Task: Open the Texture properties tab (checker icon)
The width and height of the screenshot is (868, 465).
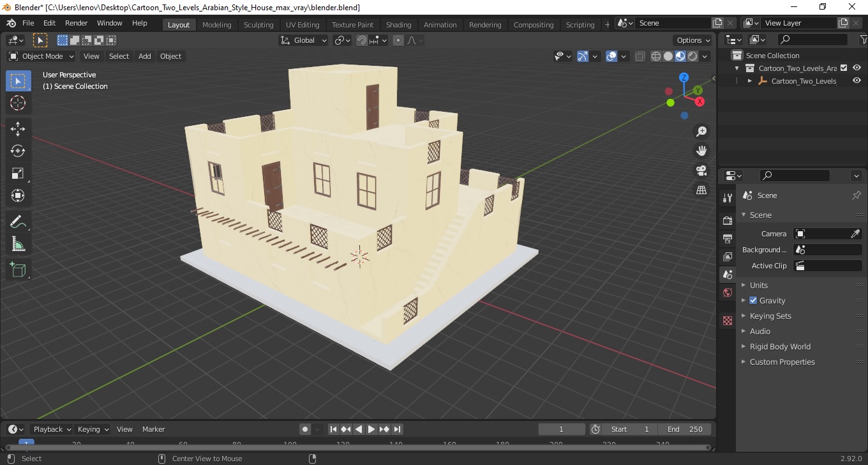Action: tap(728, 321)
